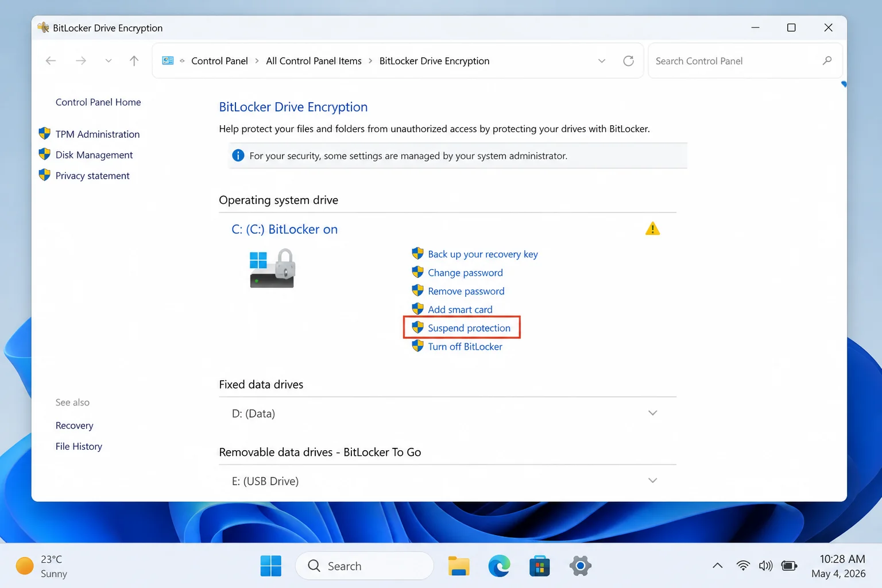Click the shield icon beside Privacy statement

pyautogui.click(x=44, y=175)
